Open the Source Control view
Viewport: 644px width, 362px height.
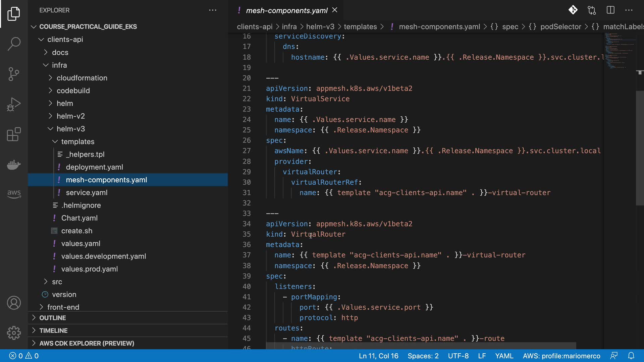tap(14, 74)
